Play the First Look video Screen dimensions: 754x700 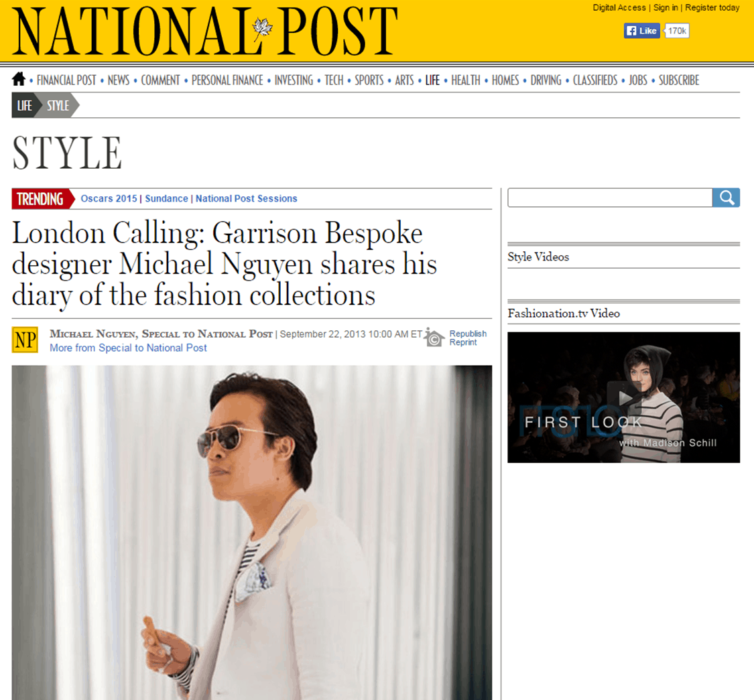tap(624, 398)
